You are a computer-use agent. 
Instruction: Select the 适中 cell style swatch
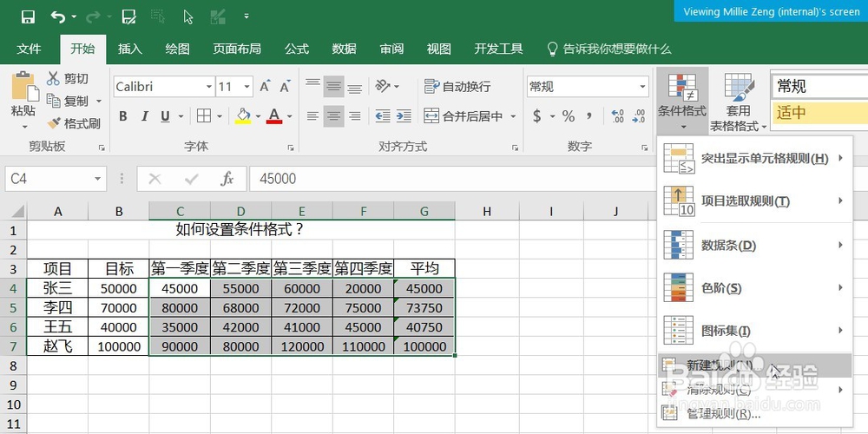(819, 113)
